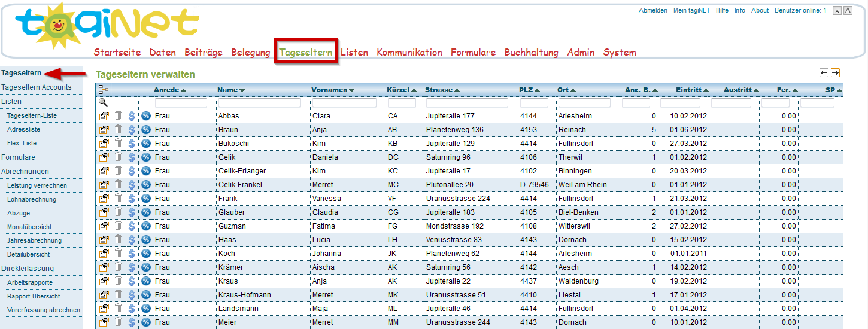
Task: Sort table by Ort column
Action: click(568, 90)
